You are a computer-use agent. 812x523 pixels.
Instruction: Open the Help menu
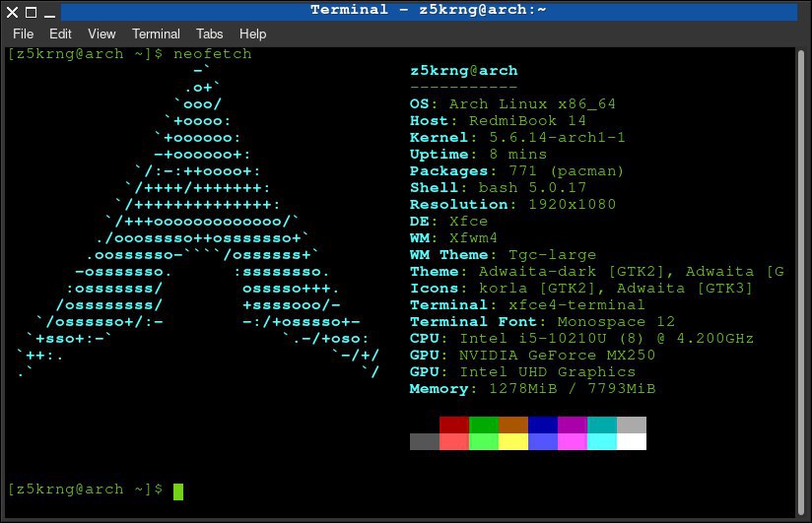[x=252, y=34]
